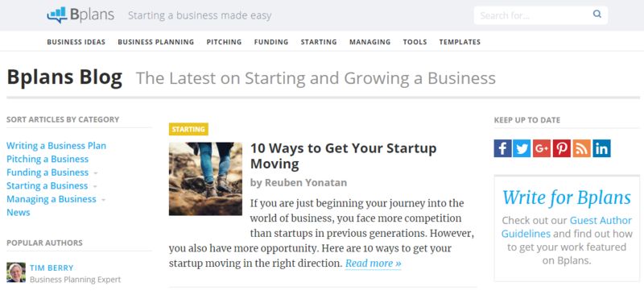Click the Writing a Business Plan category
Viewport: 644px width, 299px height.
click(x=56, y=146)
